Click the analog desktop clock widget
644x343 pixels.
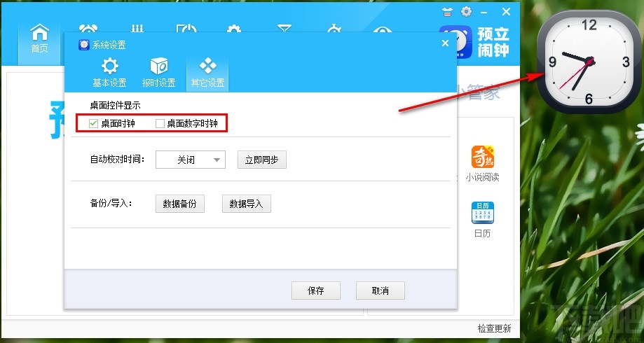click(x=589, y=62)
